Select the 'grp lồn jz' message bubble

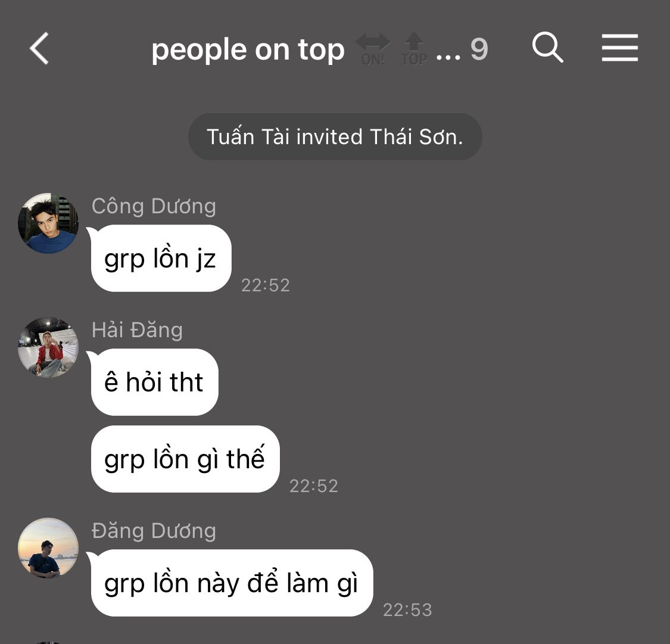pos(161,259)
